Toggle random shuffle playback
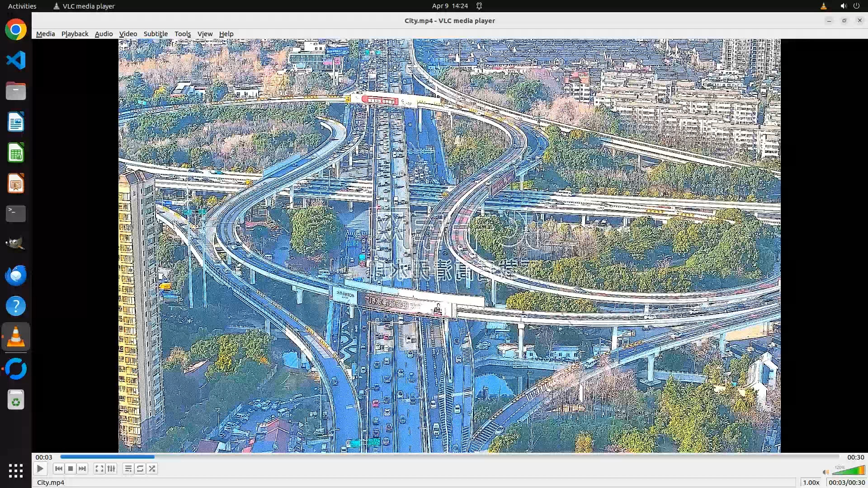The image size is (868, 488). pos(152,469)
